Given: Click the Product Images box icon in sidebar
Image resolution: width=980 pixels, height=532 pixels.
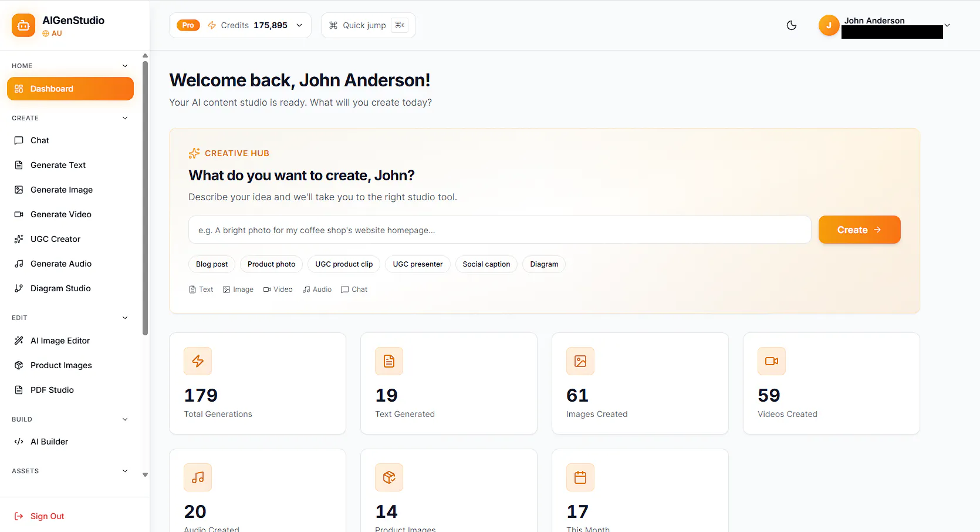Looking at the screenshot, I should point(19,365).
